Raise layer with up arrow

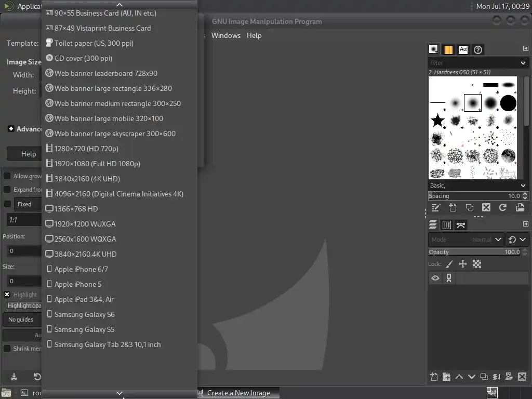click(x=459, y=377)
